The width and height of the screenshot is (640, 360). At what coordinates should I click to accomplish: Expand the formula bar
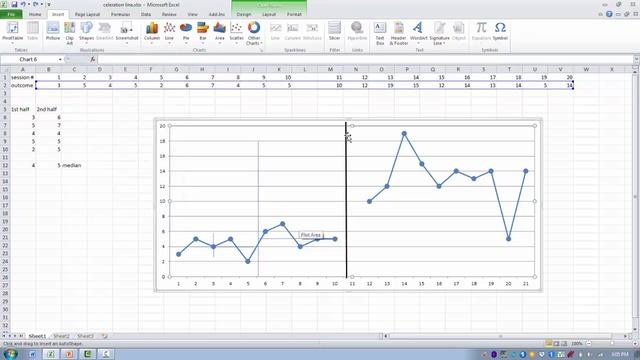click(x=636, y=60)
